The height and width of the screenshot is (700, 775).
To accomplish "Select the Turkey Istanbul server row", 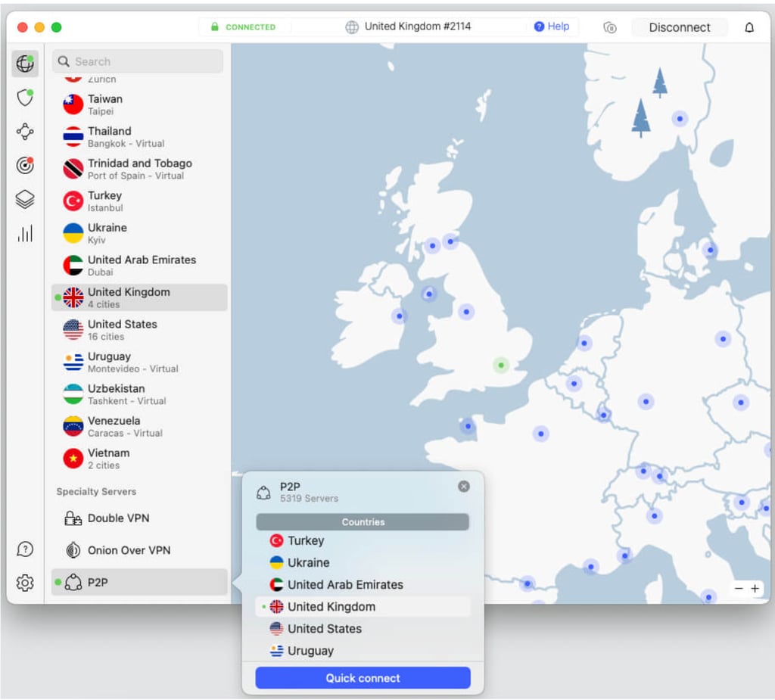I will click(x=139, y=201).
